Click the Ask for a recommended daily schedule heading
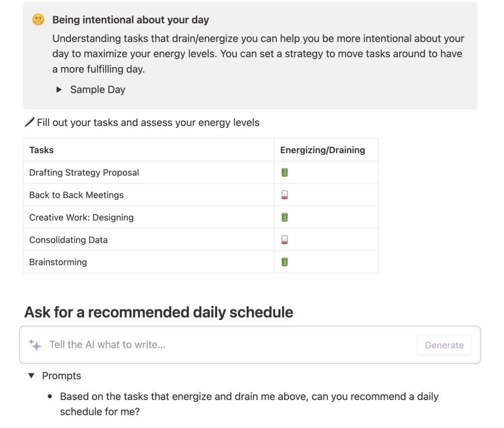Screen dimensions: 504x428 point(158,312)
